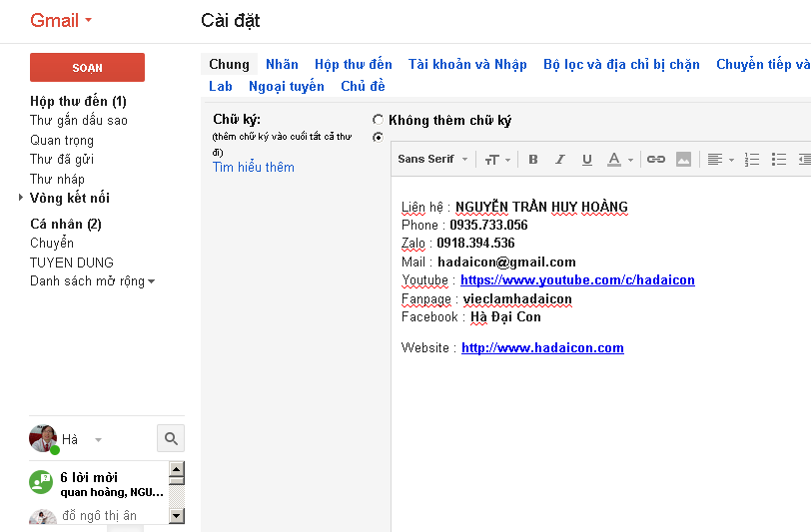Open the Chuyển label
Screen dimensions: 811x532
coord(52,243)
